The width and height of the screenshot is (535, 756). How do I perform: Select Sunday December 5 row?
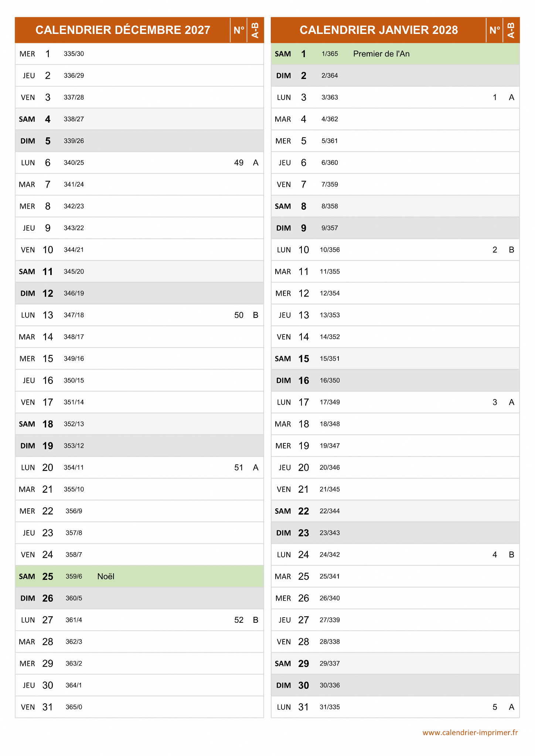click(139, 141)
